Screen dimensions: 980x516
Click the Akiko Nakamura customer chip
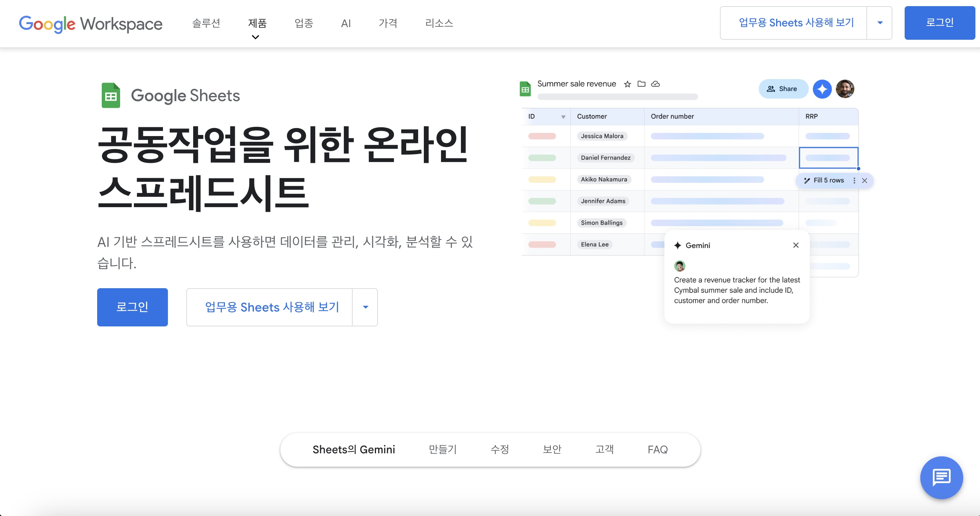pyautogui.click(x=604, y=180)
